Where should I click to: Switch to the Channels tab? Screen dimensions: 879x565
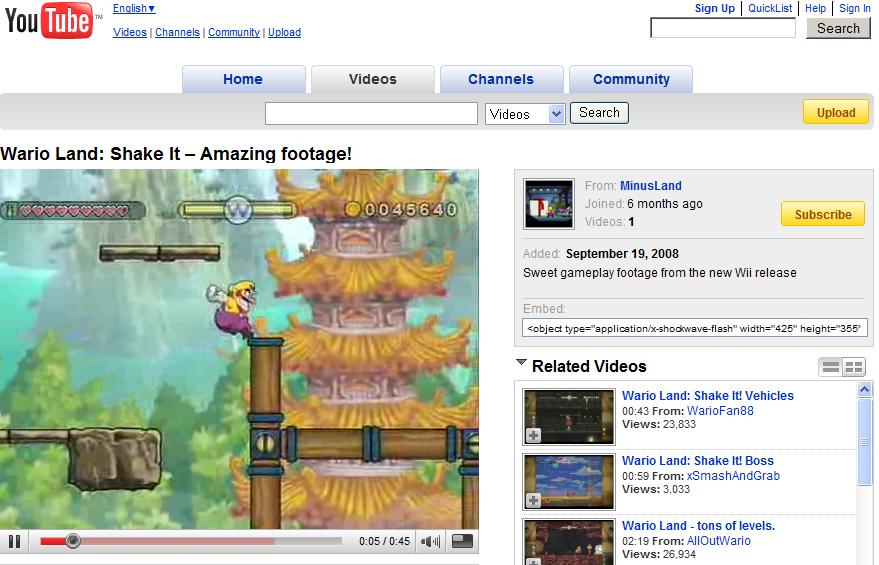click(501, 79)
